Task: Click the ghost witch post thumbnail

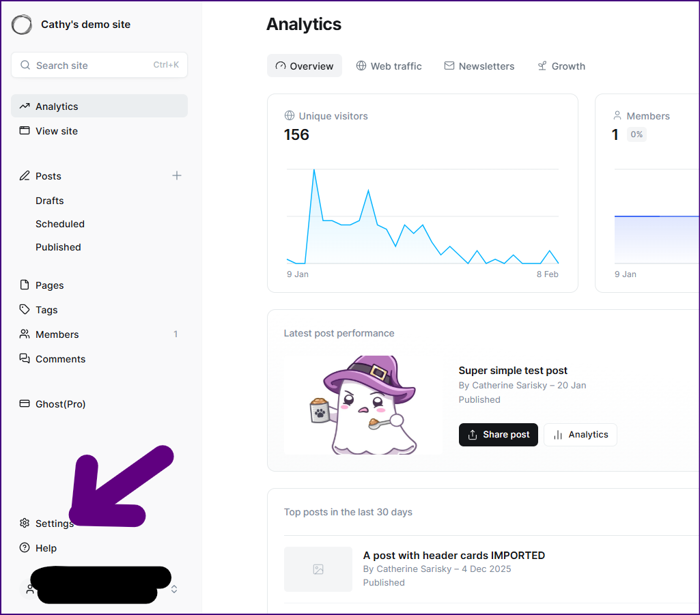Action: (x=362, y=405)
